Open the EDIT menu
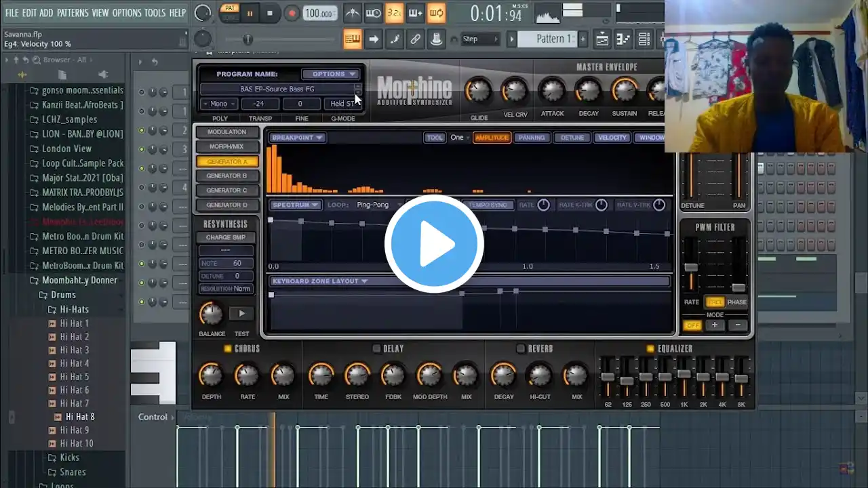Viewport: 868px width, 488px height. pyautogui.click(x=29, y=13)
